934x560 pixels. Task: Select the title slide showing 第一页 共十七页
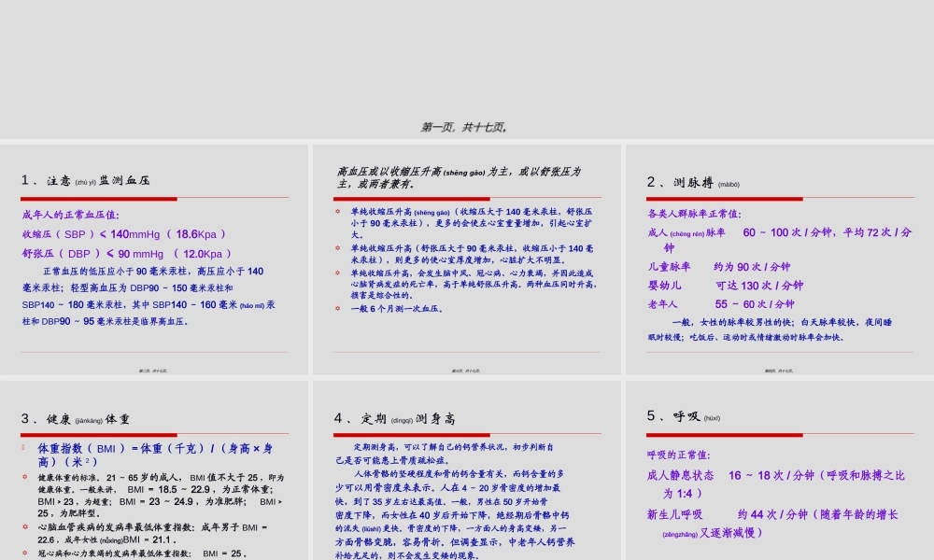coord(467,70)
